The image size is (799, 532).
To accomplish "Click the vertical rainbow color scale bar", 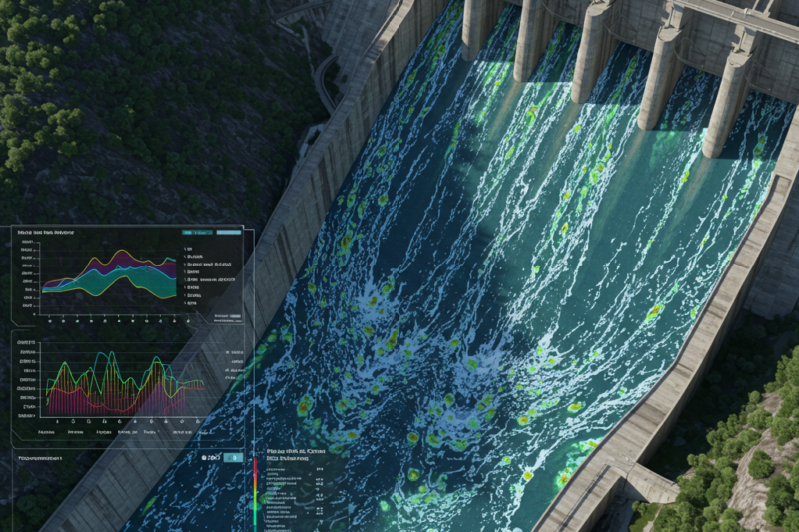I will coord(256,494).
